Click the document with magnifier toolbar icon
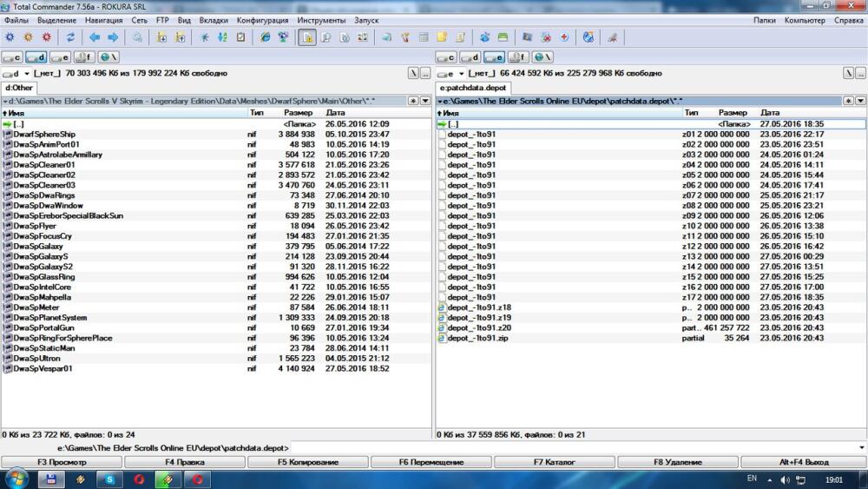 326,37
